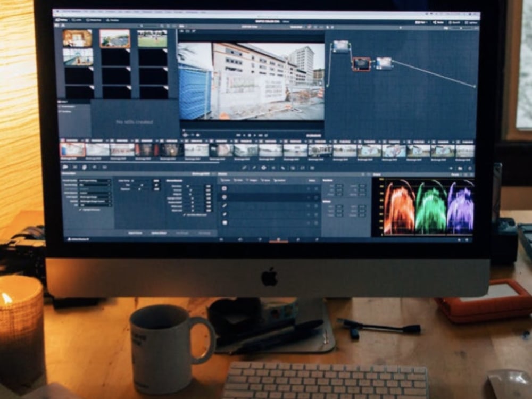Open the Decode Quality dropdown

pyautogui.click(x=94, y=180)
